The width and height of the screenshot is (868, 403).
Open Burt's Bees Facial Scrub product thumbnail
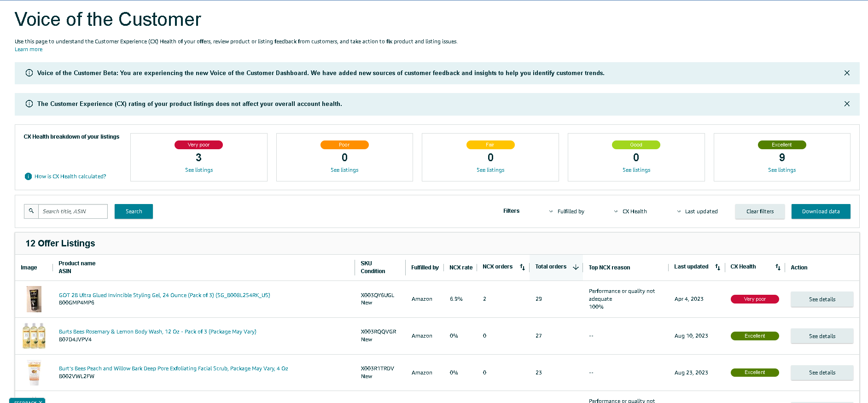point(34,373)
